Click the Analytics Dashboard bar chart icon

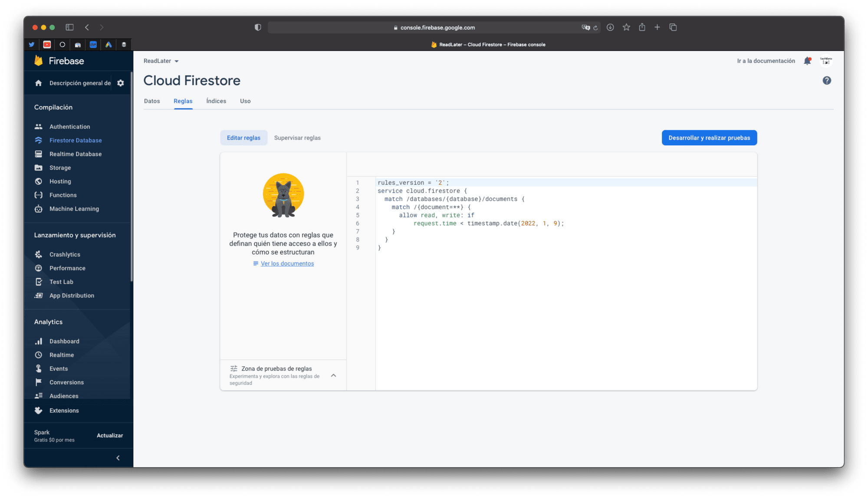[39, 341]
